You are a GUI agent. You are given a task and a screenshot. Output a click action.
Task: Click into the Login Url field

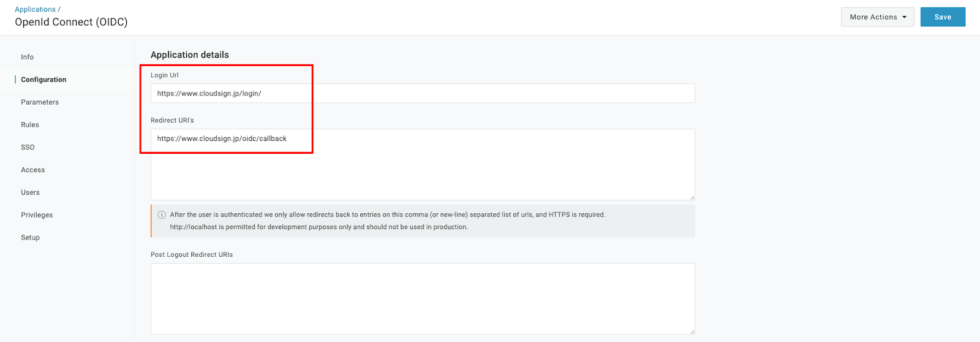[423, 93]
